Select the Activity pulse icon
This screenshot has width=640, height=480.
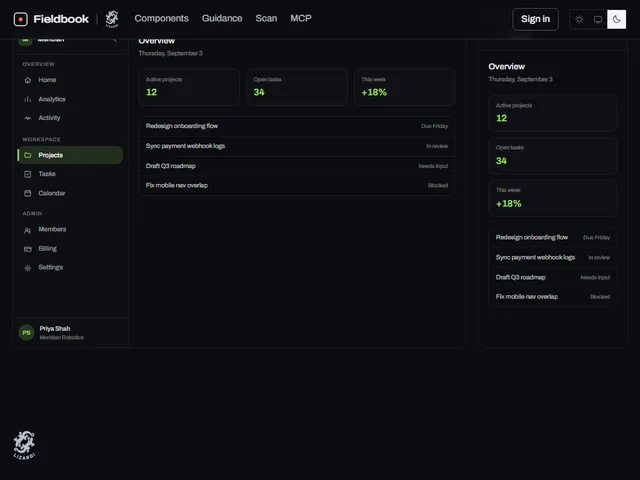(x=28, y=118)
